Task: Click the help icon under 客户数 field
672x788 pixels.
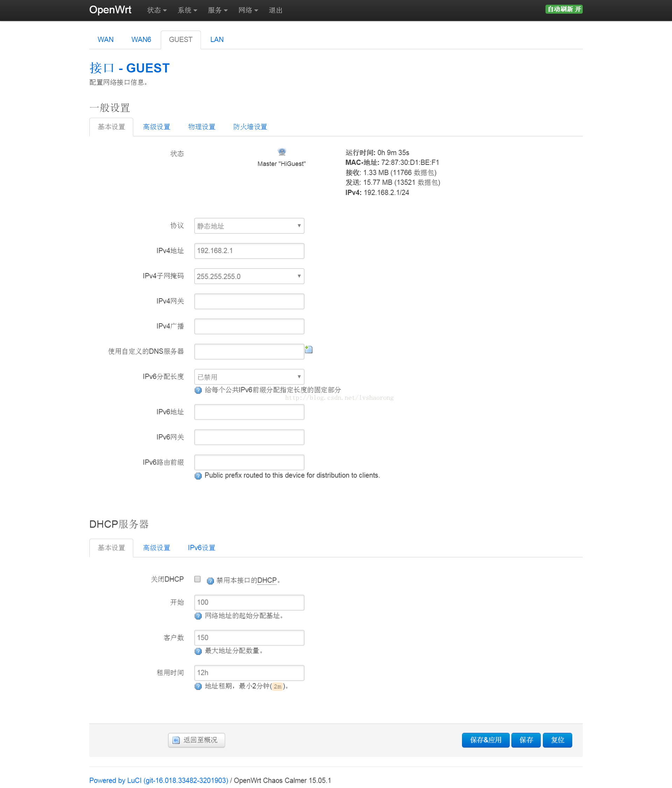Action: click(x=198, y=651)
